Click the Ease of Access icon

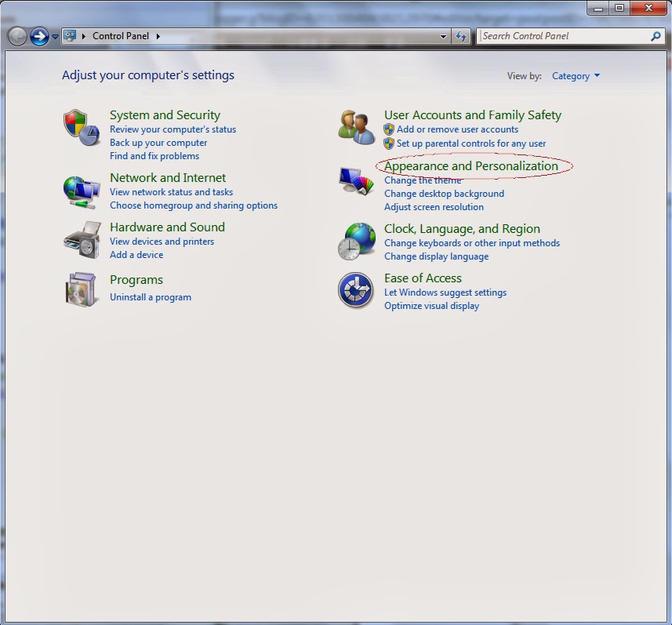coord(355,290)
